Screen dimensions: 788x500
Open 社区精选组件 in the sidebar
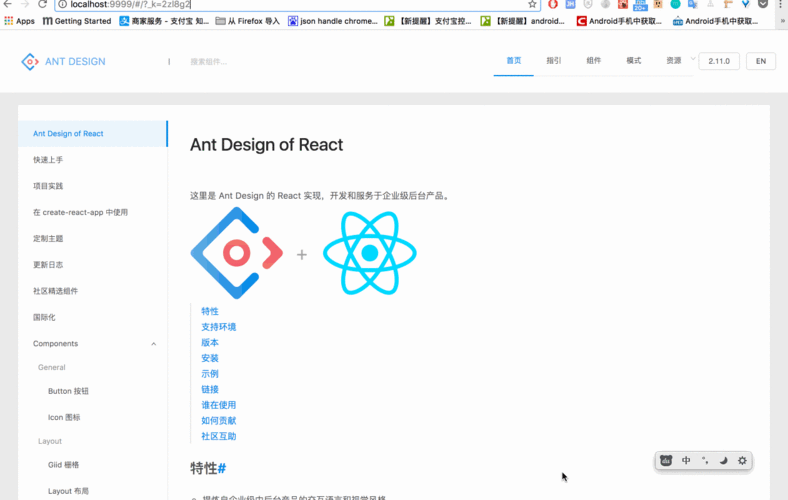(93, 291)
